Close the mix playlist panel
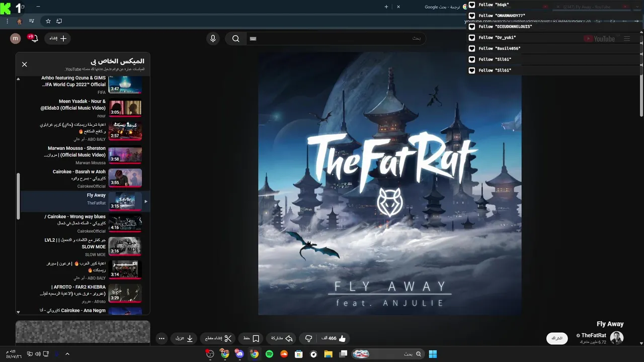Image resolution: width=644 pixels, height=362 pixels. coord(24,64)
